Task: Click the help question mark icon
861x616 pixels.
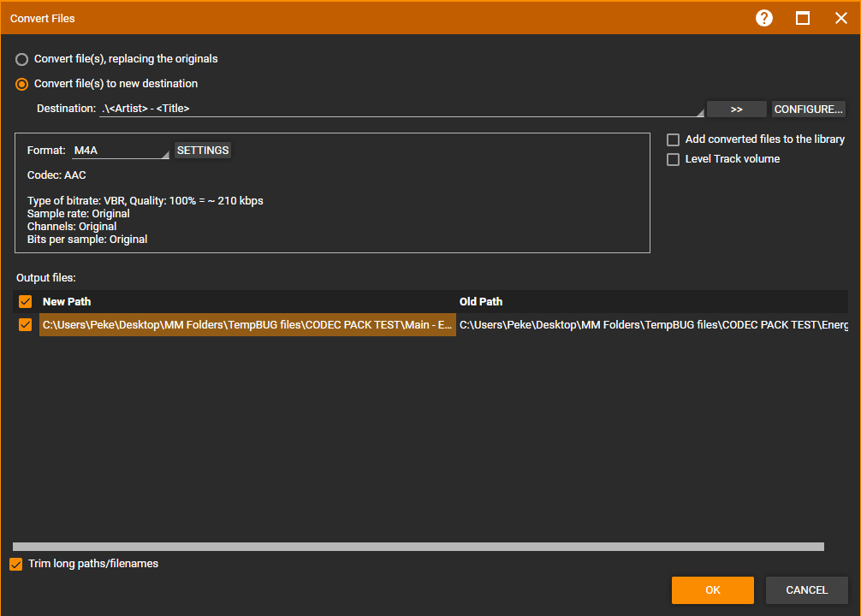Action: click(x=764, y=18)
